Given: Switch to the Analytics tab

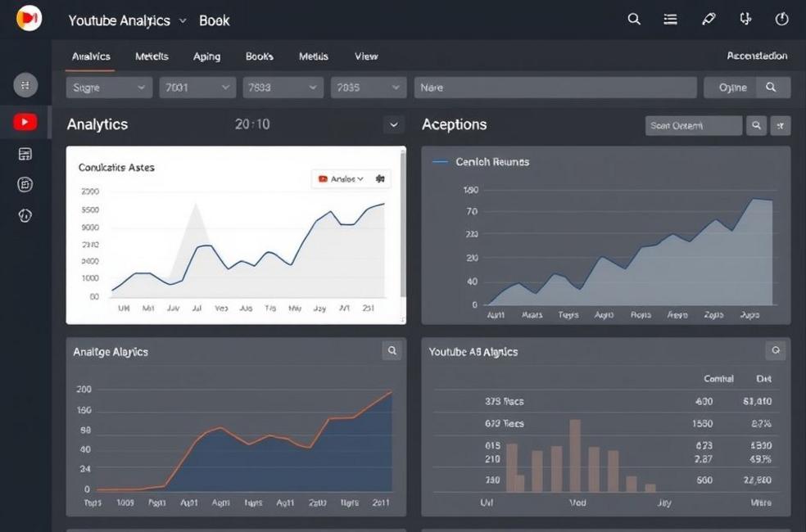Looking at the screenshot, I should (x=91, y=56).
